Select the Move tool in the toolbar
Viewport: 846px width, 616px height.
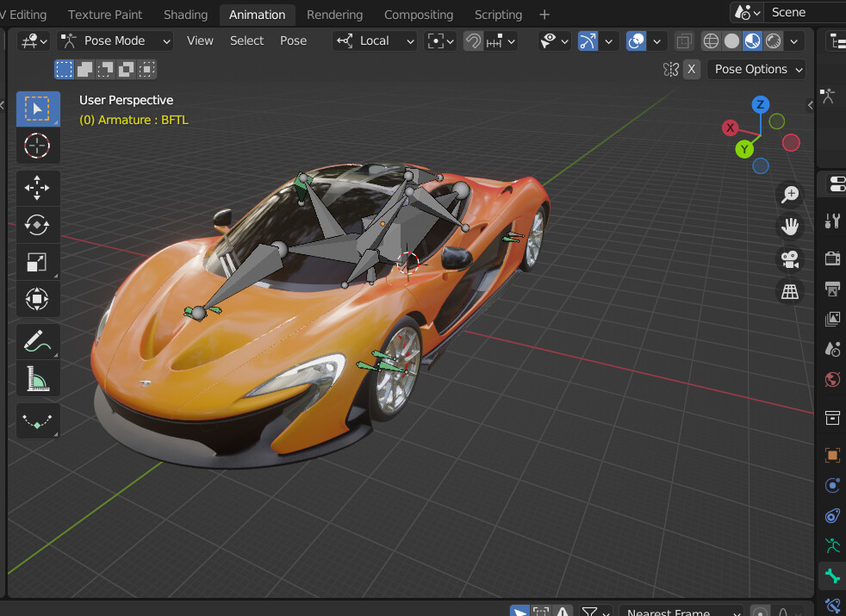tap(37, 187)
